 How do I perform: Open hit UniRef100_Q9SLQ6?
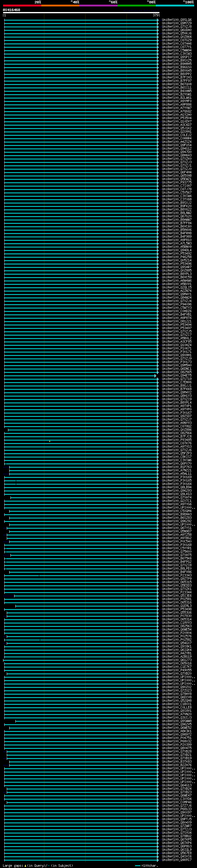click(177, 20)
